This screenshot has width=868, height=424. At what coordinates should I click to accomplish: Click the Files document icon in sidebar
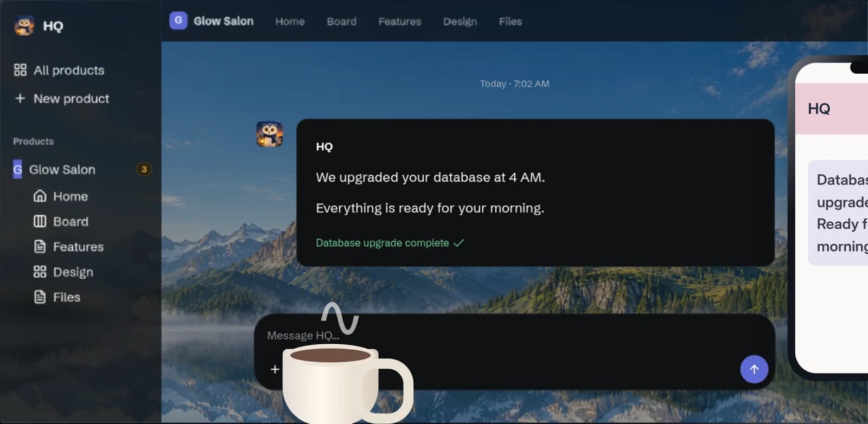point(40,297)
